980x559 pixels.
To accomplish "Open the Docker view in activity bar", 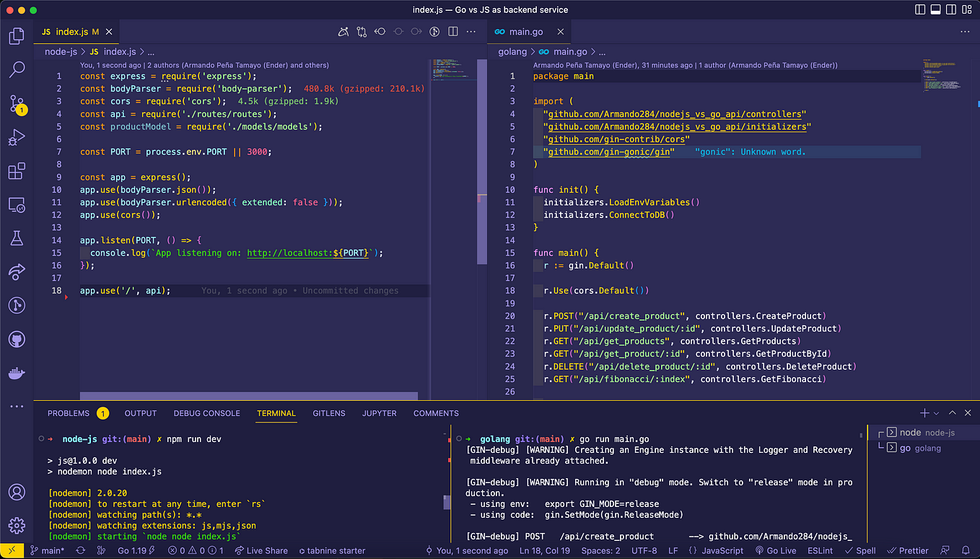I will (17, 373).
